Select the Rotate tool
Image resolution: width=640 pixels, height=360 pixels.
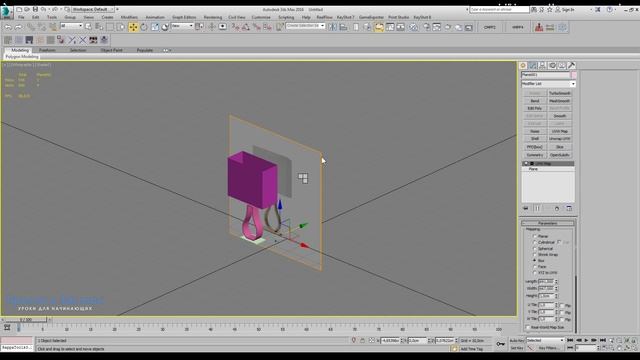tap(144, 27)
